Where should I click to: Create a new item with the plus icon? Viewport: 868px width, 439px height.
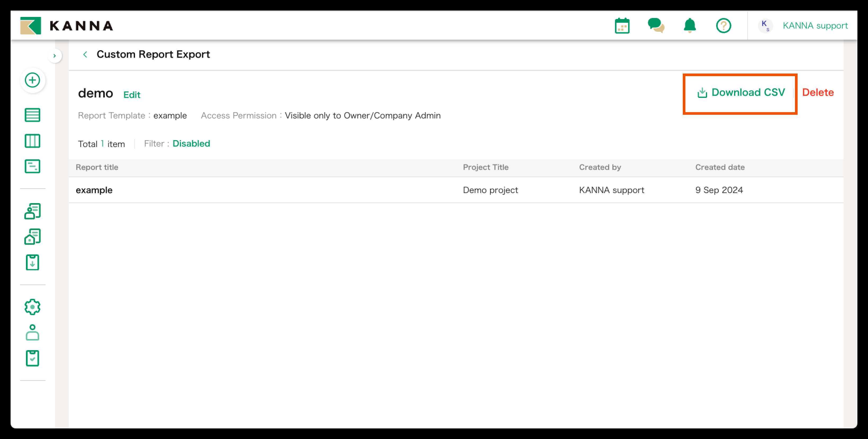tap(33, 80)
